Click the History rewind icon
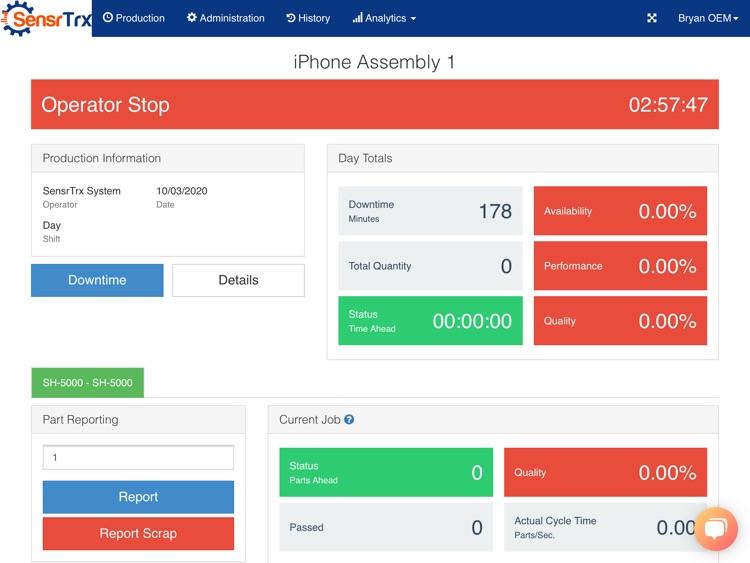 [x=290, y=18]
